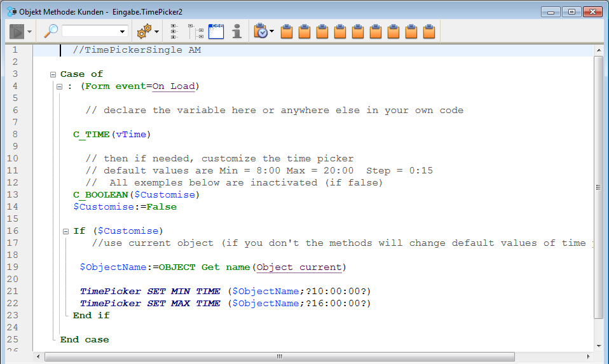Click line number 25 in the gutter

[x=13, y=339]
